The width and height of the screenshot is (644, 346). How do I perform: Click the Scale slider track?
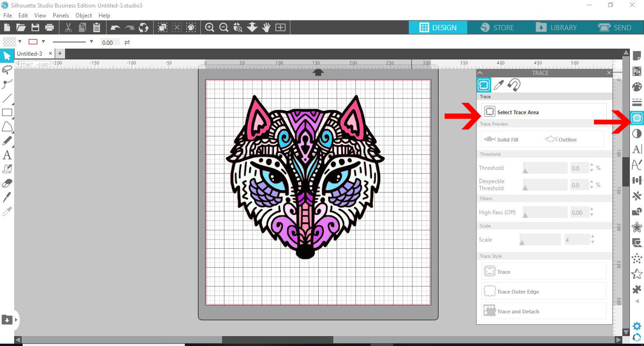pos(540,239)
